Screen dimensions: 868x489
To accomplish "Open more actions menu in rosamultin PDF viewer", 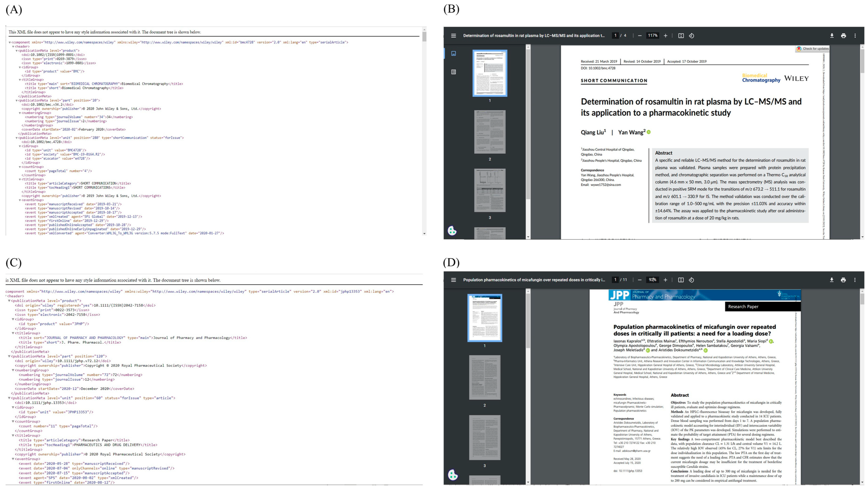I will (855, 36).
